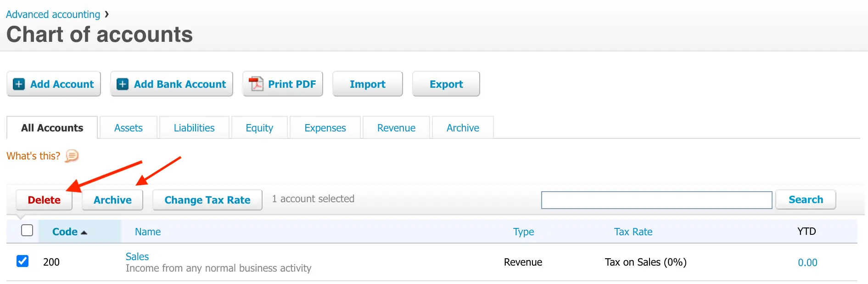Click the Add Bank Account button
Viewport: 868px width, 284px height.
[x=172, y=84]
